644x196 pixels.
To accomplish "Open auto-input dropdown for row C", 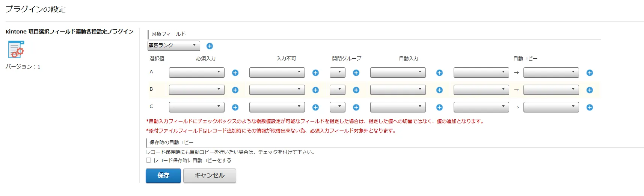I will coord(398,107).
